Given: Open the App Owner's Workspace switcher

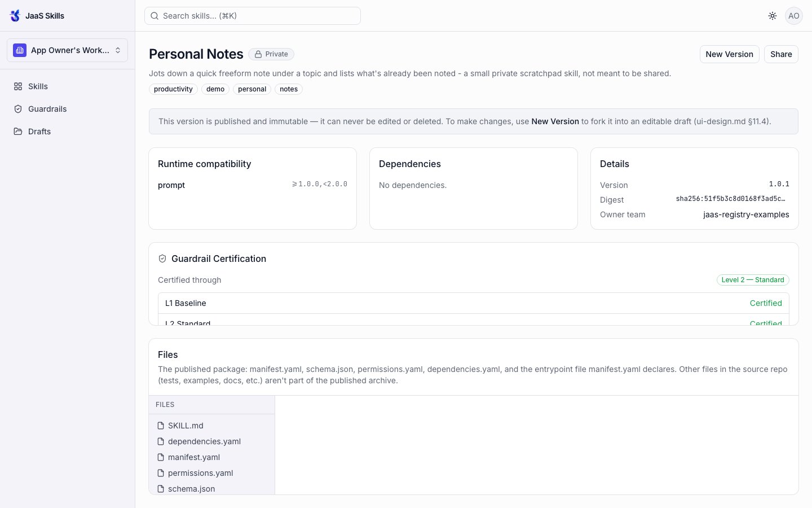Looking at the screenshot, I should pyautogui.click(x=67, y=50).
